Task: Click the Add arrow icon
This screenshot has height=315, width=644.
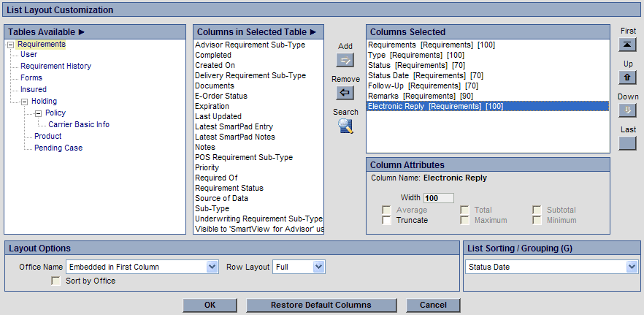Action: coord(345,60)
